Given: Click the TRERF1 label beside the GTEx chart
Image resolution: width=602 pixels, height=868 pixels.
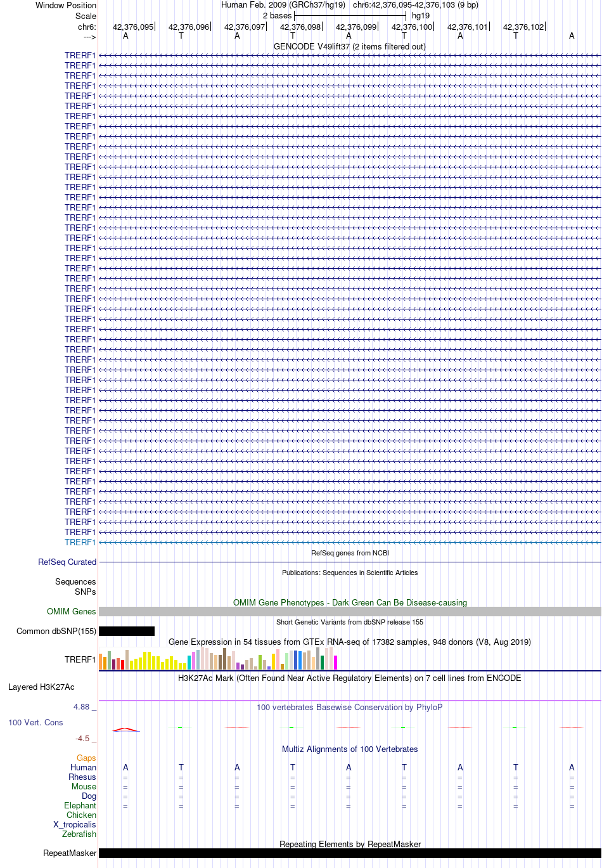Looking at the screenshot, I should coord(80,659).
